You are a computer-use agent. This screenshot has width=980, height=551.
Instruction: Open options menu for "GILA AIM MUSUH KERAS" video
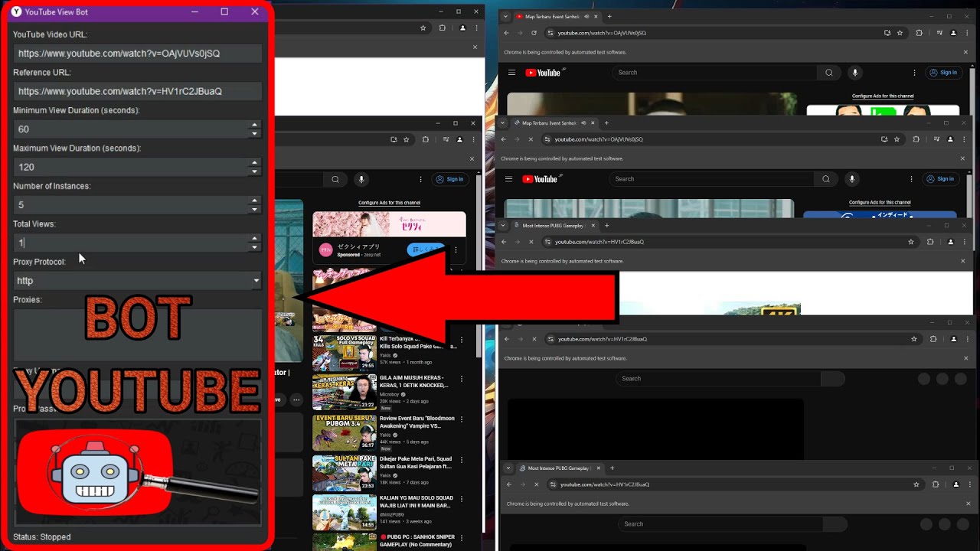pyautogui.click(x=462, y=380)
